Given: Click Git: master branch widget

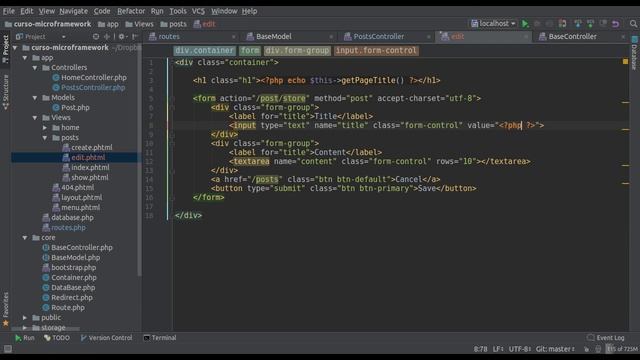Looking at the screenshot, I should (555, 349).
